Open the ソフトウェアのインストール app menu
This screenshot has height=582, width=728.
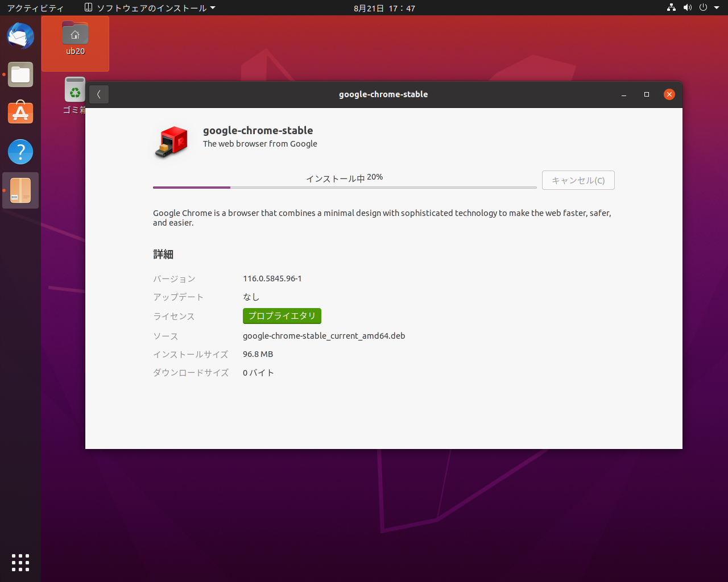tap(150, 8)
